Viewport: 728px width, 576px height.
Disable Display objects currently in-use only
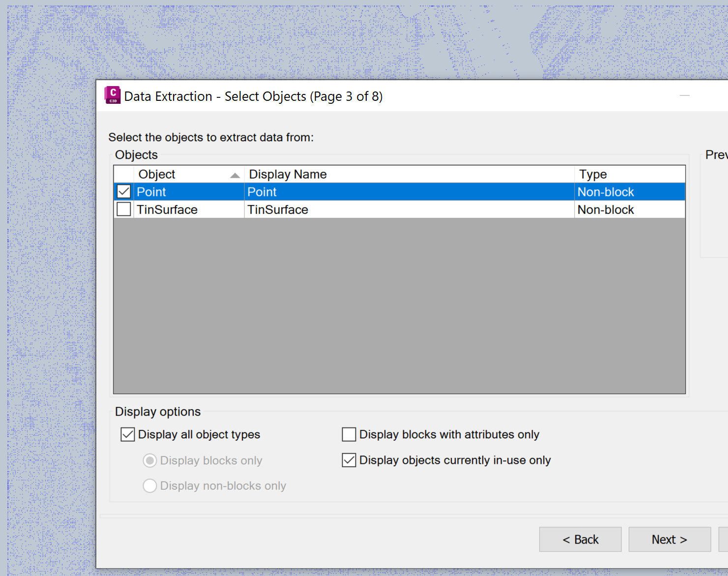349,460
